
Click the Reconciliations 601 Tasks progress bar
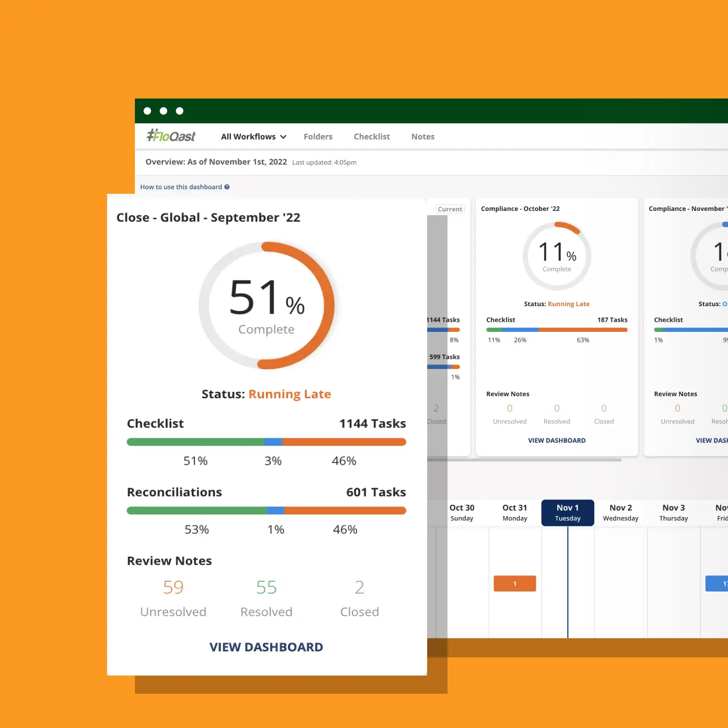(x=266, y=511)
